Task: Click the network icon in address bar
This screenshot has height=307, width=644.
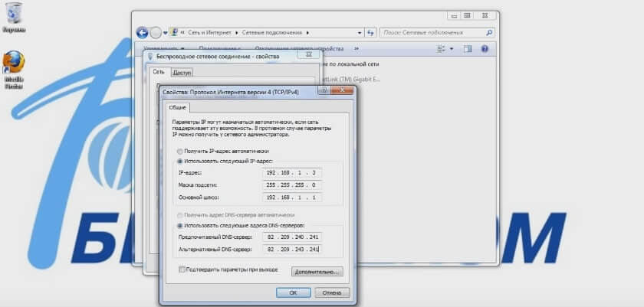Action: [174, 32]
